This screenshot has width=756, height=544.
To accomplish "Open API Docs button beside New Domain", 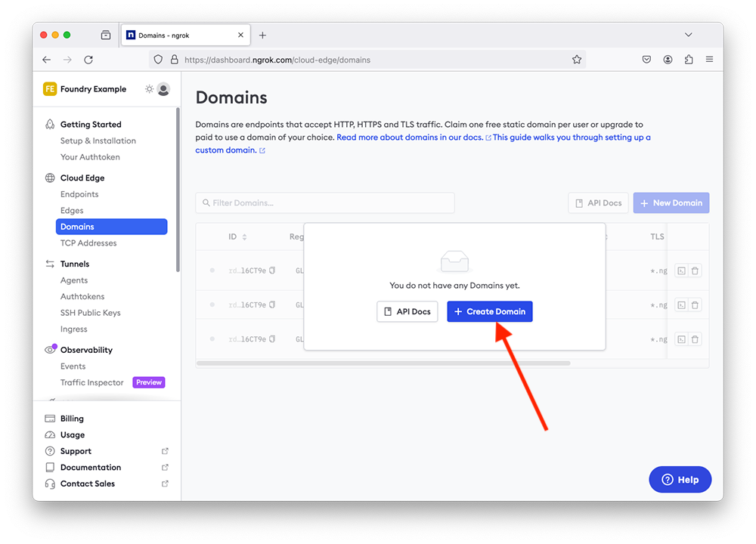I will (598, 202).
